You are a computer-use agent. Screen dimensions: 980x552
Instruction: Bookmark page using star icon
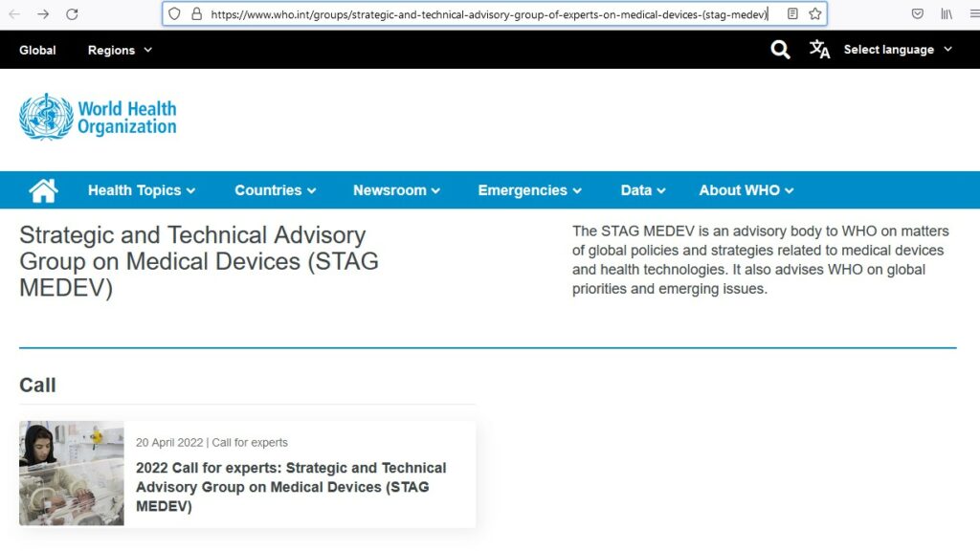[814, 14]
